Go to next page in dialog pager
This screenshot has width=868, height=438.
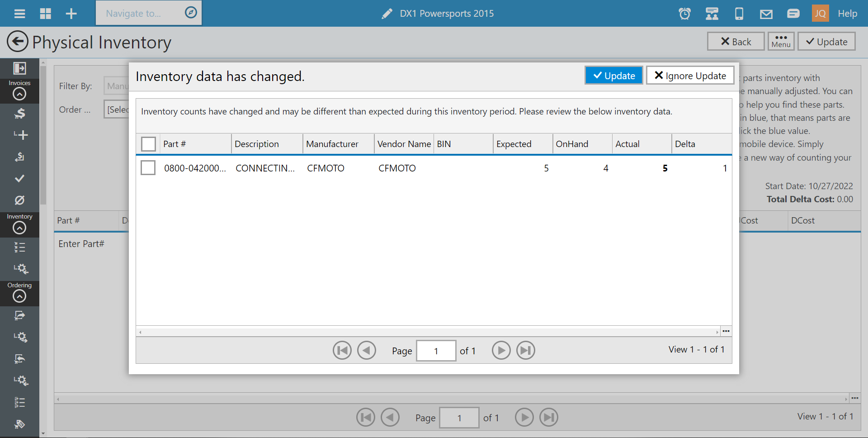click(x=501, y=350)
